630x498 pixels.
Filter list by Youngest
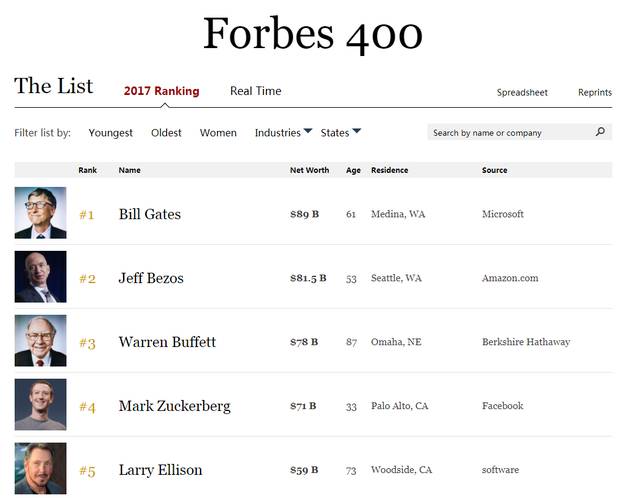tap(110, 133)
